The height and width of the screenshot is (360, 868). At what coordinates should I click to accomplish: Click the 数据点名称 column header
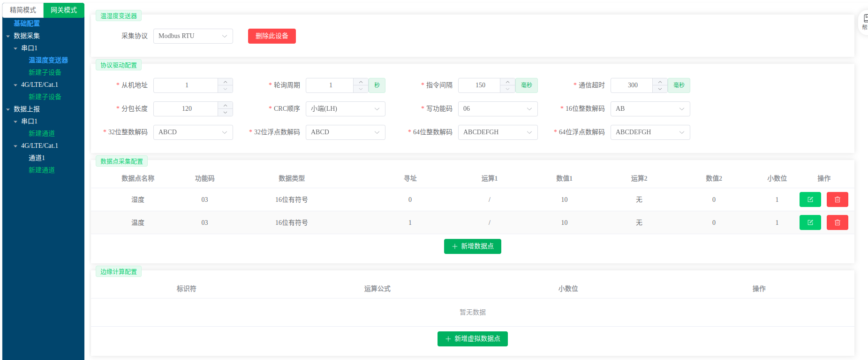click(138, 178)
